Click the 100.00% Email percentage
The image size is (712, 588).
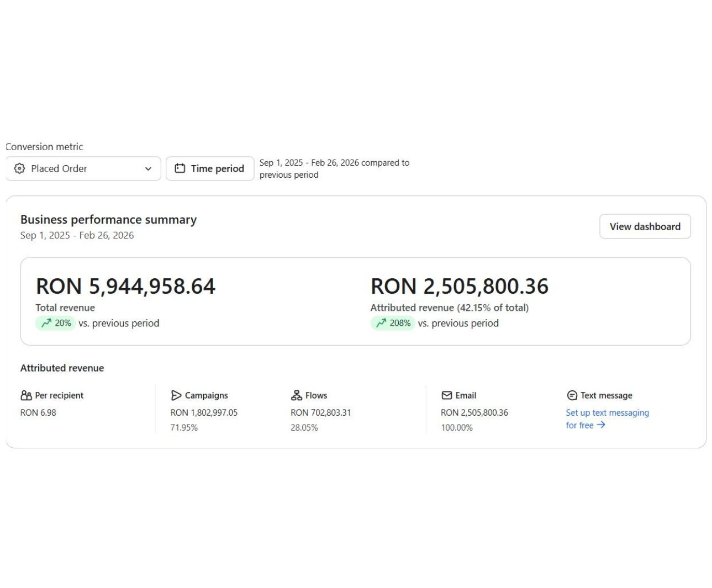point(457,427)
